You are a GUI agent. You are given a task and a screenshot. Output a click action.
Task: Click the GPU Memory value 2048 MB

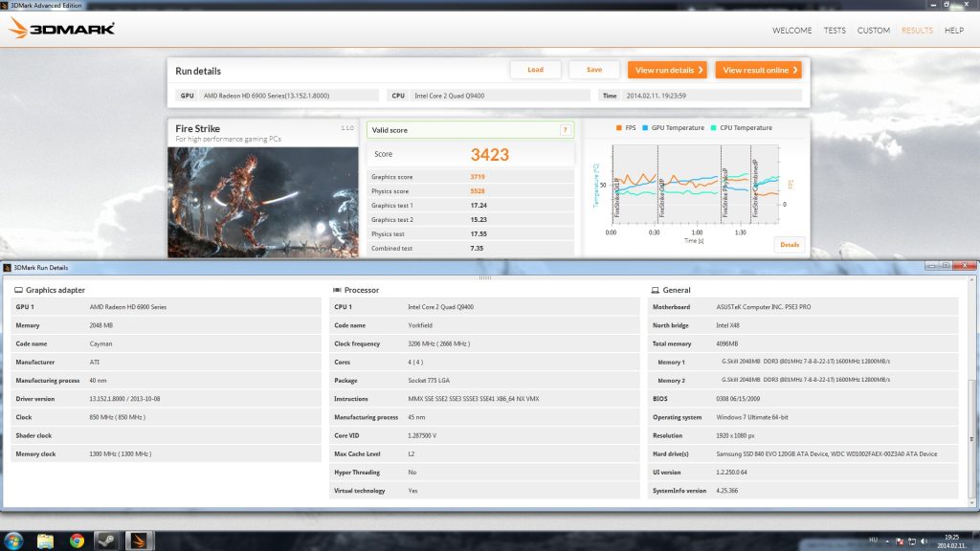(x=101, y=325)
